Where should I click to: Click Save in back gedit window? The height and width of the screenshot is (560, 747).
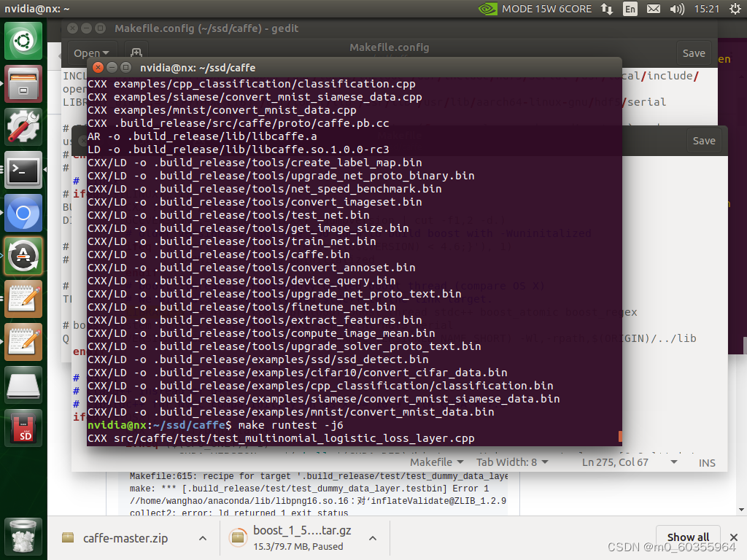694,52
